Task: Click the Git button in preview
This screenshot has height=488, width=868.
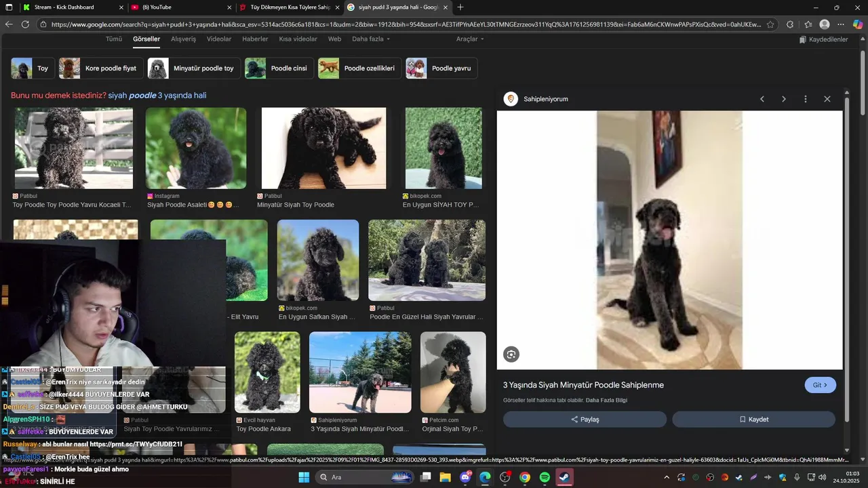Action: 820,385
